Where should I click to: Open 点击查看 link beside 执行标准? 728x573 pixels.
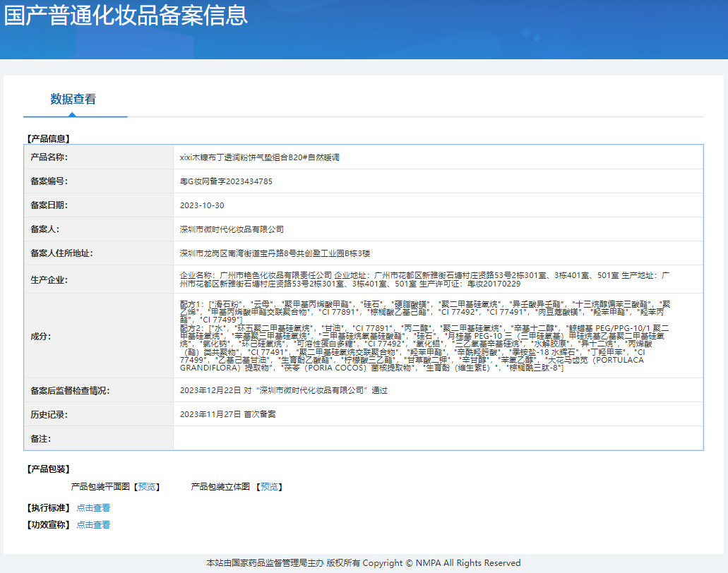tap(93, 508)
